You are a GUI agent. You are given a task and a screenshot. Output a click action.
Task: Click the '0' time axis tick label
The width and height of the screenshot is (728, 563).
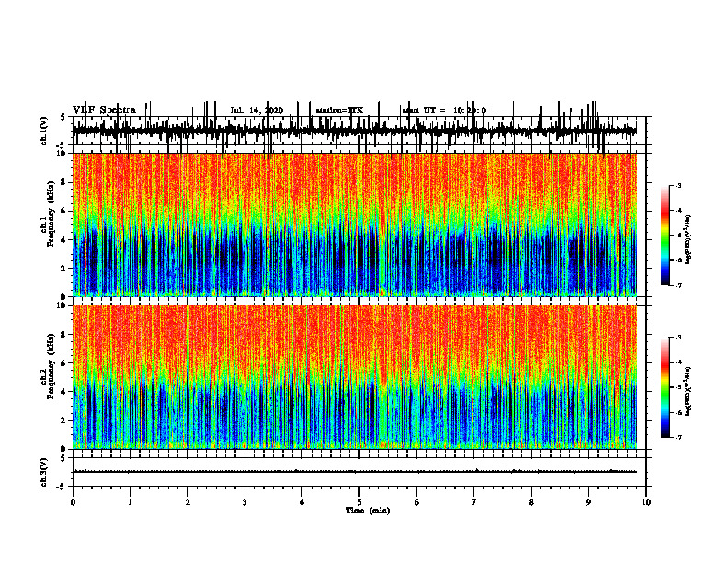click(73, 502)
